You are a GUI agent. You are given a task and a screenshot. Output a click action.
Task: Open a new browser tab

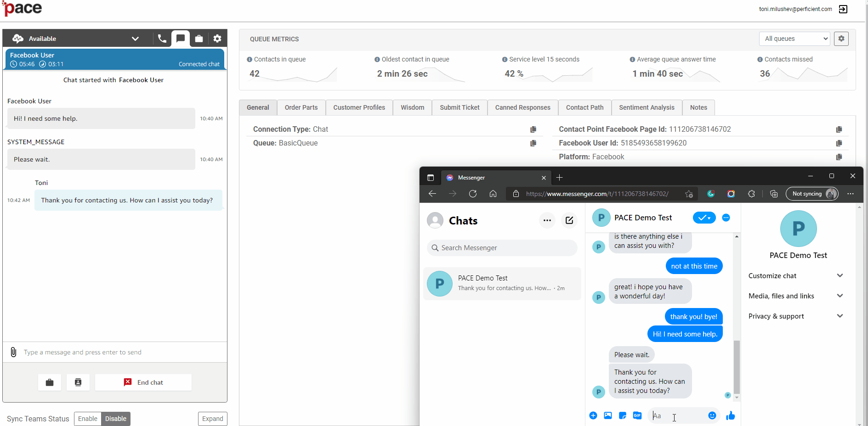559,178
